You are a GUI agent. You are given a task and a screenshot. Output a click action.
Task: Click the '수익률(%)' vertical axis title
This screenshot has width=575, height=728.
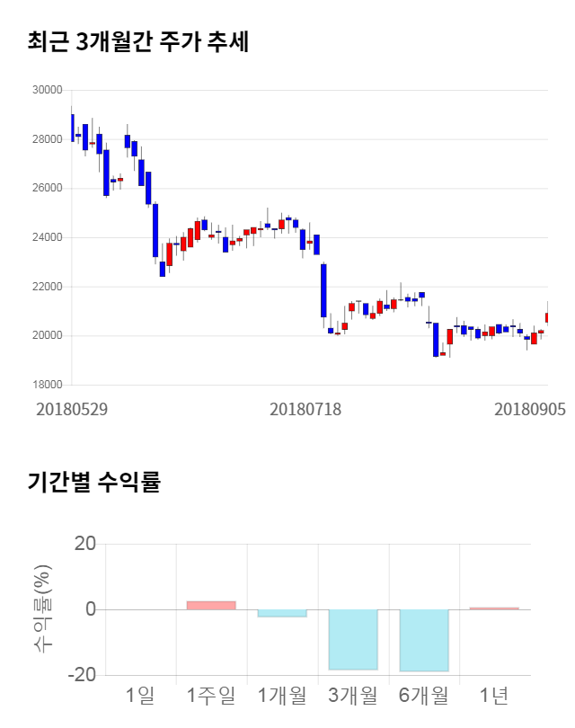pyautogui.click(x=42, y=608)
